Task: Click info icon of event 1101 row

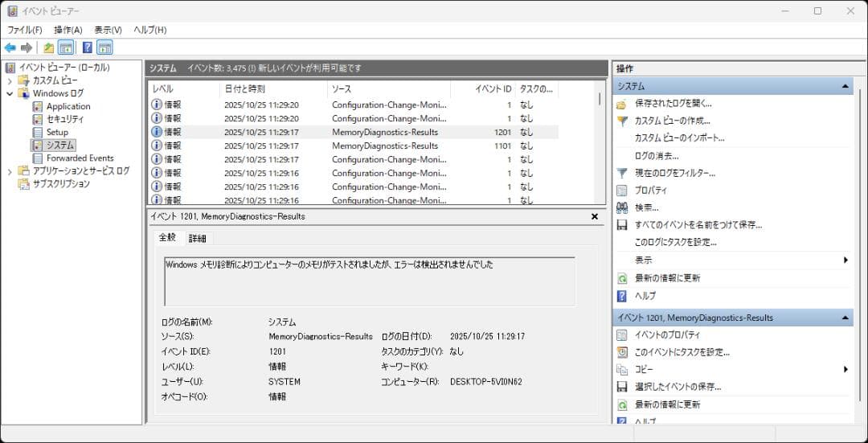Action: pos(157,146)
